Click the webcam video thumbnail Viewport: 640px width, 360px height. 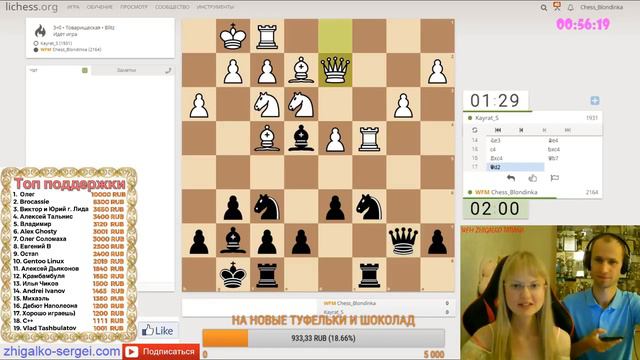click(550, 293)
